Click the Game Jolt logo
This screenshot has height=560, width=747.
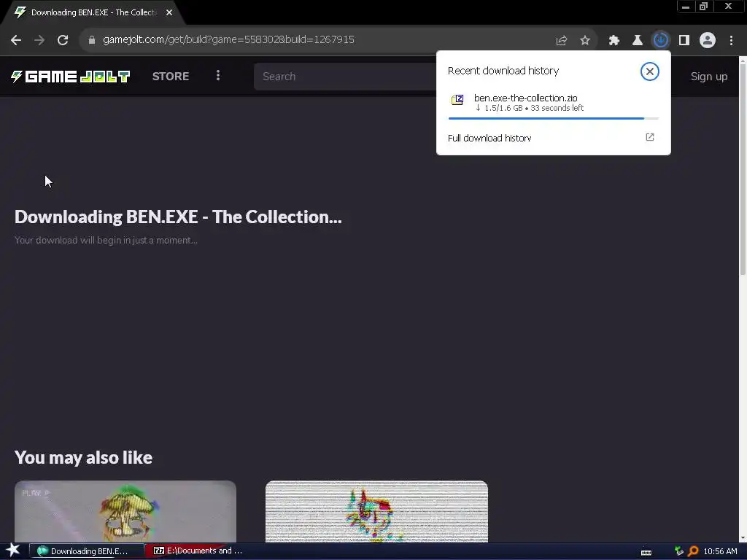[x=71, y=76]
